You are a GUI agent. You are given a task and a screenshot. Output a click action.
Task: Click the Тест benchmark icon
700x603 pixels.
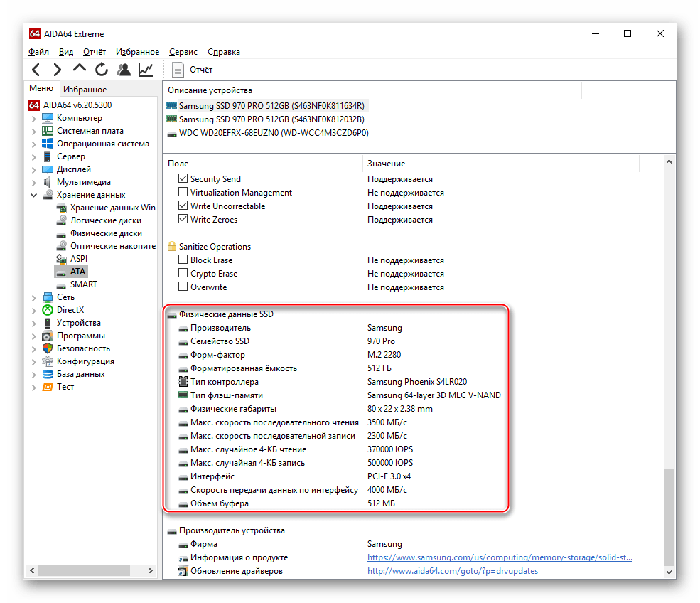tap(48, 387)
